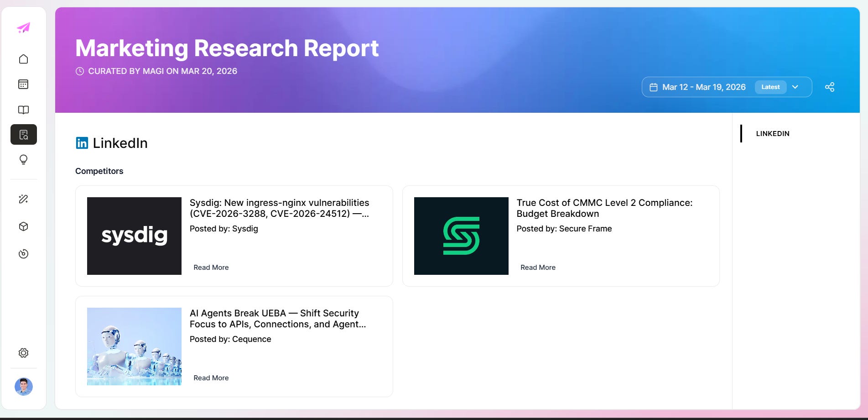This screenshot has height=420, width=868.
Task: Open the AI robots thumbnail image
Action: click(x=134, y=346)
